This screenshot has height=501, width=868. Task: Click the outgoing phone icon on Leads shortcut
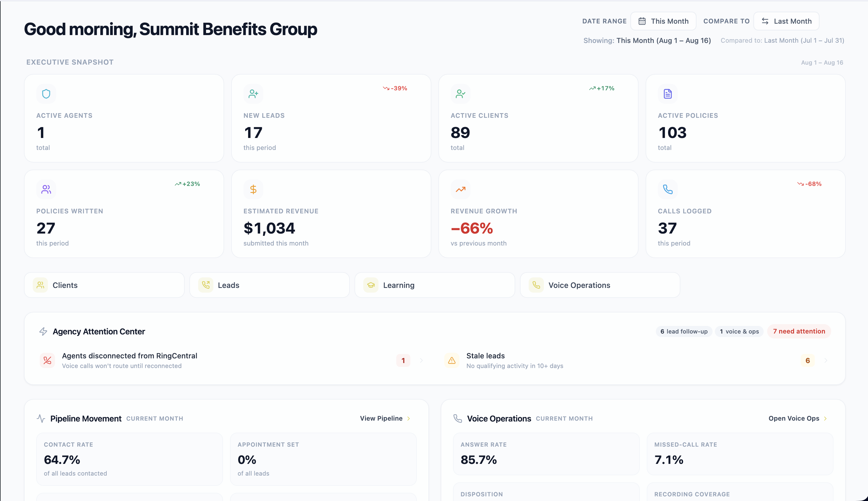(206, 285)
